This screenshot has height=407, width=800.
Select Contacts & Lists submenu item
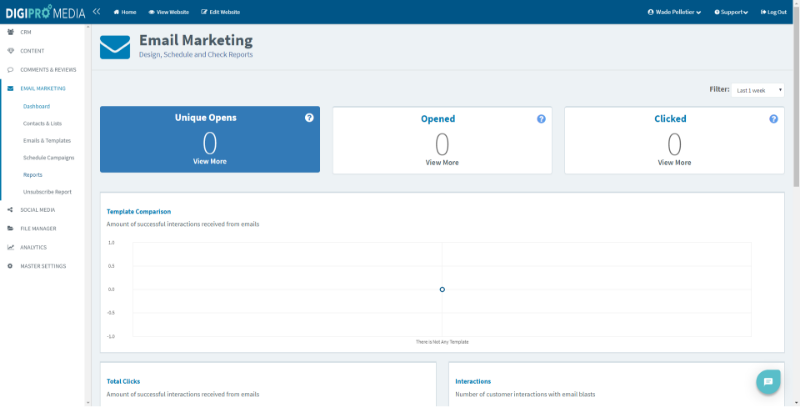(x=42, y=124)
